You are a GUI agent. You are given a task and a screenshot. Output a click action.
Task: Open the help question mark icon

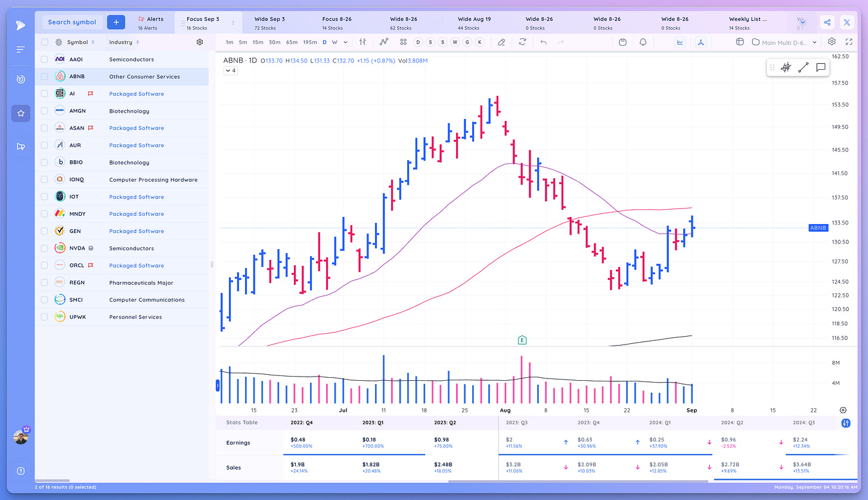point(21,471)
